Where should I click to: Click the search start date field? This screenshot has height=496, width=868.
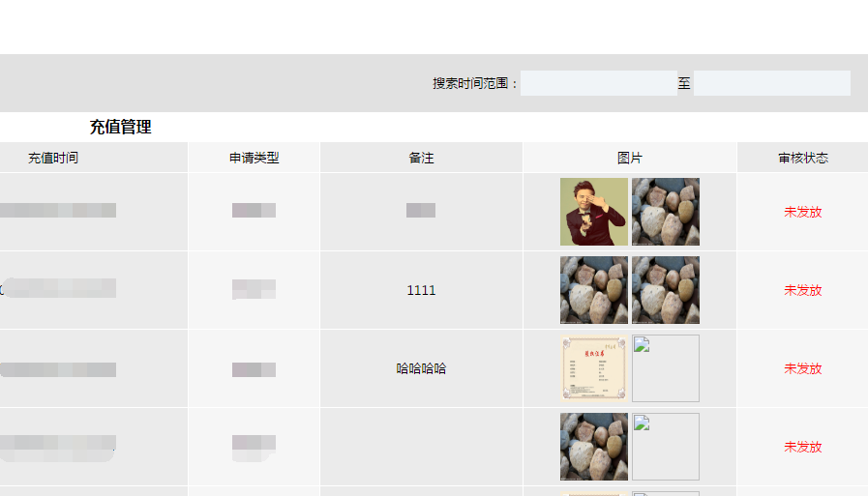point(598,83)
